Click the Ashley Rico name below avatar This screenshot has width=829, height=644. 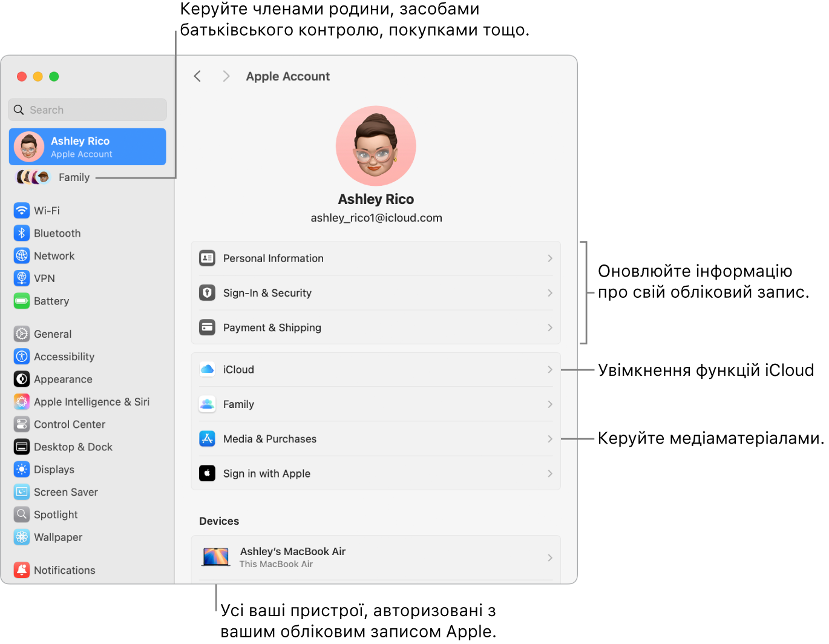click(376, 199)
